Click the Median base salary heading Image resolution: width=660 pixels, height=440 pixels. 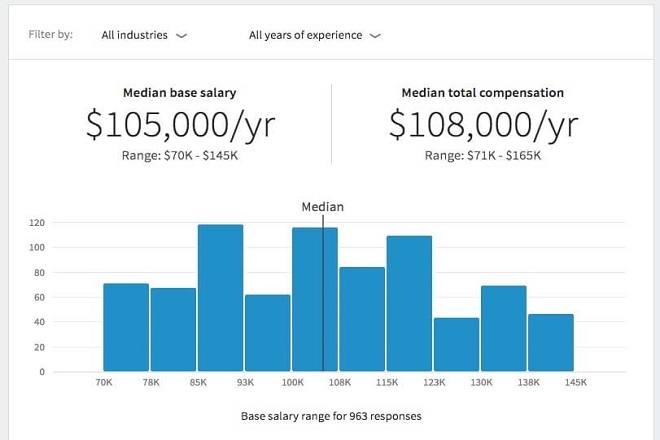(x=179, y=93)
